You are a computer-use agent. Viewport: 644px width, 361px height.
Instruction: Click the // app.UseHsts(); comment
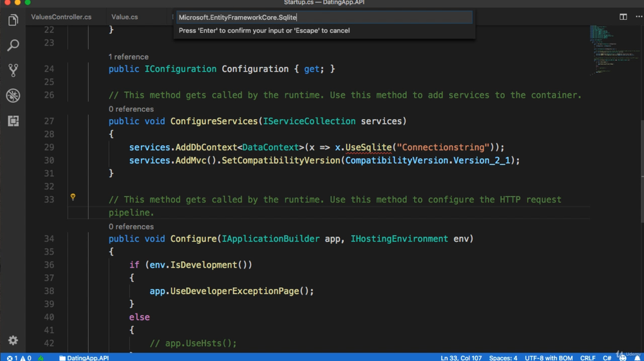pos(193,343)
